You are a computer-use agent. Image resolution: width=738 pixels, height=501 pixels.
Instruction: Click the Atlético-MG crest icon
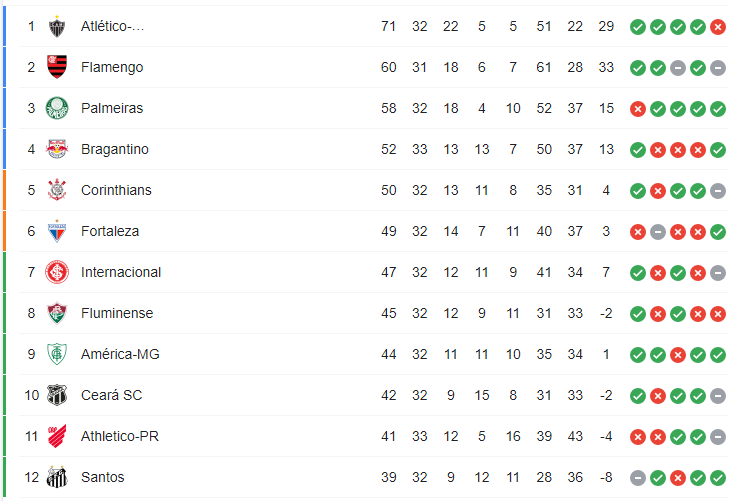pos(57,26)
